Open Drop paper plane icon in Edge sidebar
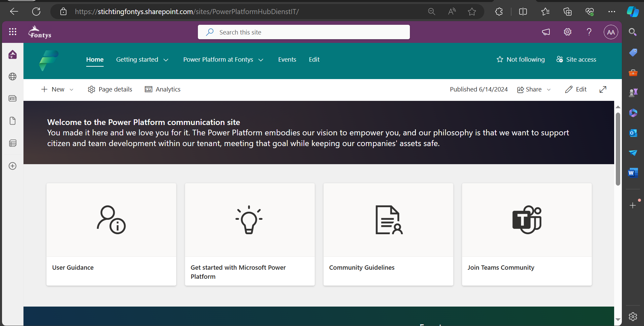644x326 pixels. 633,153
